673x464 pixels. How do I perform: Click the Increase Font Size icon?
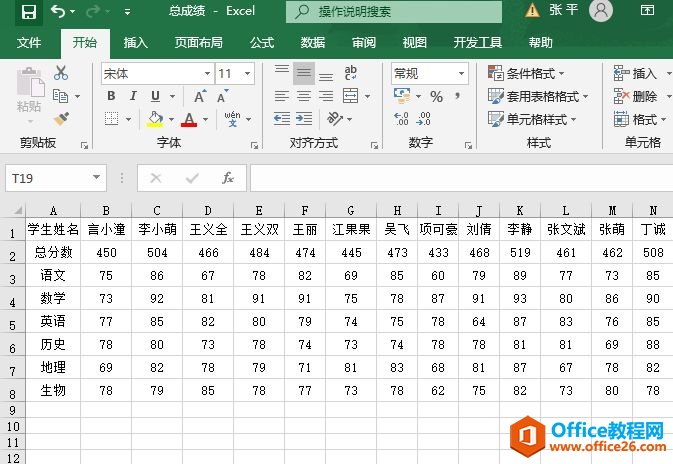click(x=200, y=96)
